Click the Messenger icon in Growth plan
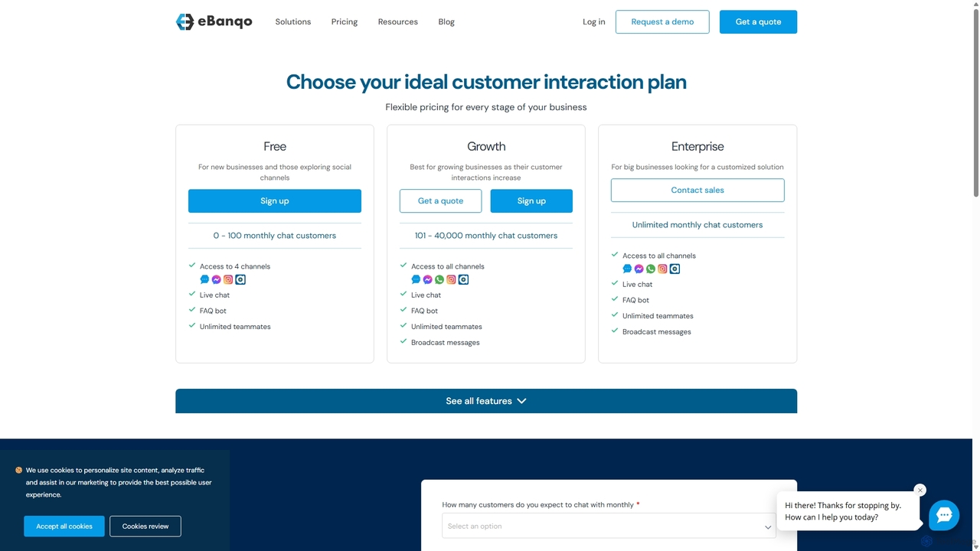 428,279
